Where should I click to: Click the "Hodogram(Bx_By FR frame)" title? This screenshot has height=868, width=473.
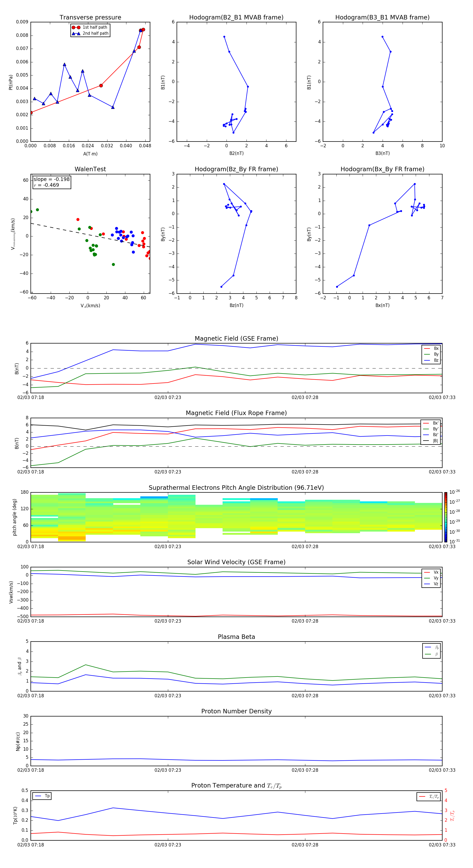tap(382, 169)
